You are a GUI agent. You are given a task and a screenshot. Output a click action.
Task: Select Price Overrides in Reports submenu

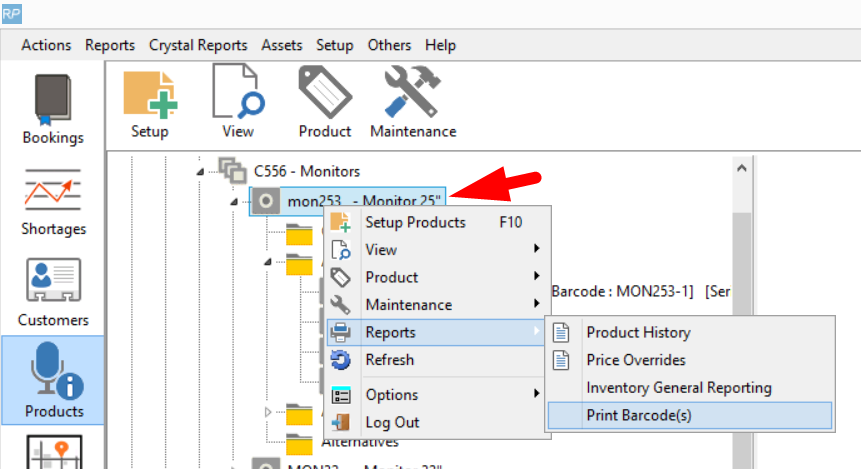[690, 360]
